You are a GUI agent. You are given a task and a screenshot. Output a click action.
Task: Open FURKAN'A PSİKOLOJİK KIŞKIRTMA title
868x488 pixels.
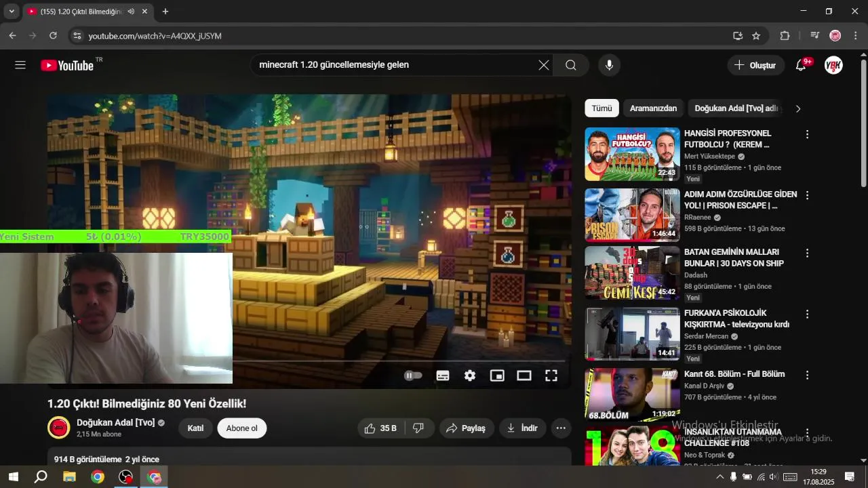(736, 319)
